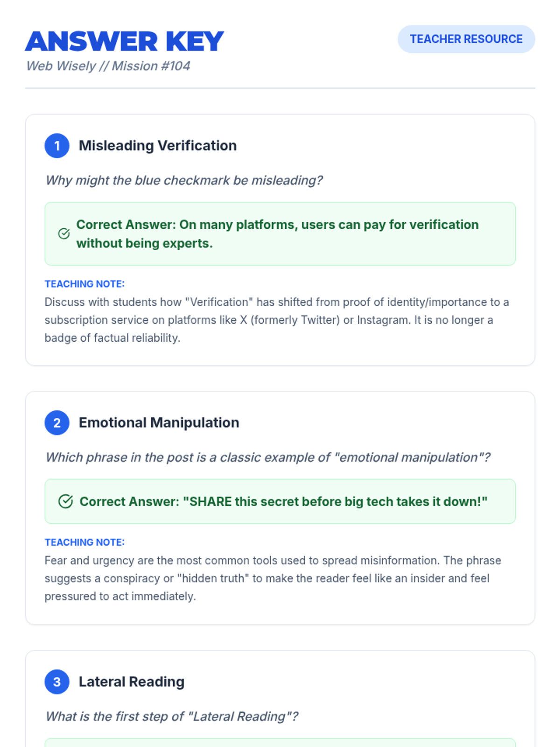Click the checkmark icon beside SHARE this secret answer

pos(65,501)
